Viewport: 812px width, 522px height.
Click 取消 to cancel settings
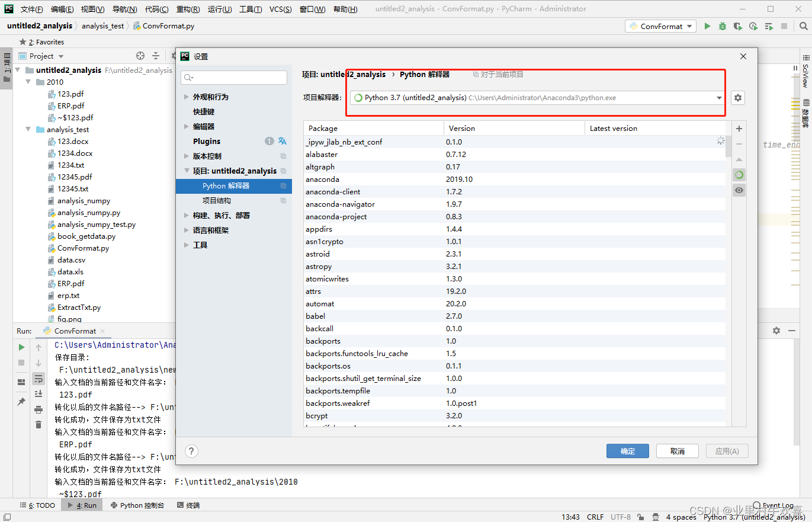(x=678, y=451)
